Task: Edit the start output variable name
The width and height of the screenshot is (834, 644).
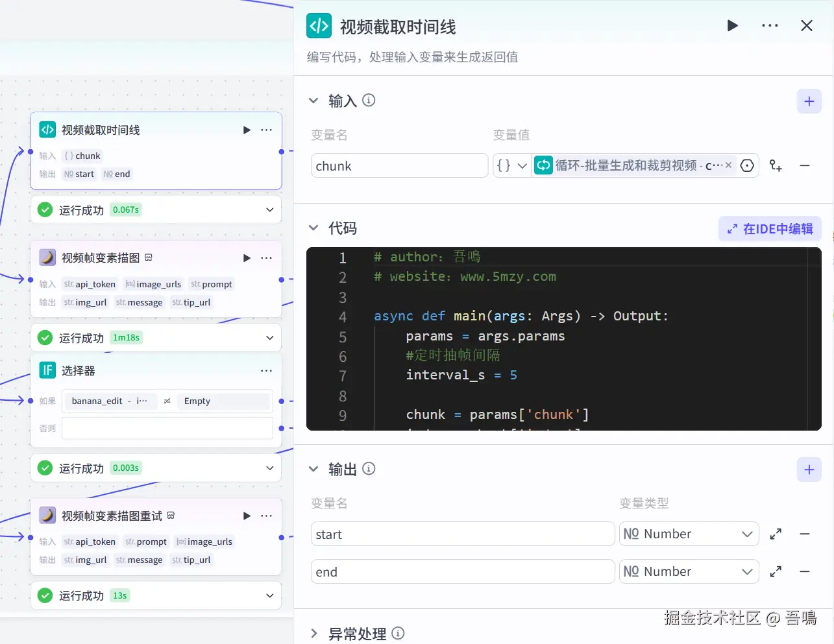Action: tap(463, 534)
